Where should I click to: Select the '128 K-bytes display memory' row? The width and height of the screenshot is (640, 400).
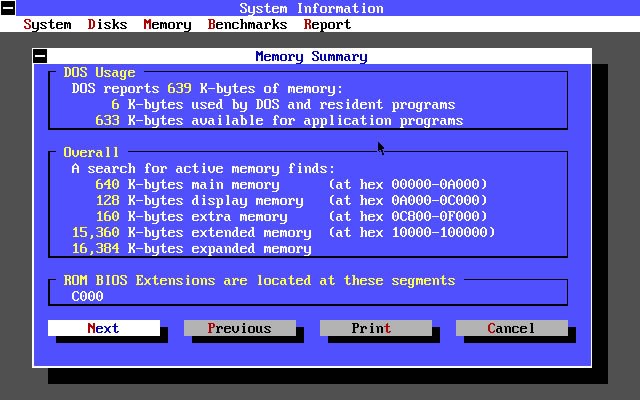coord(291,200)
